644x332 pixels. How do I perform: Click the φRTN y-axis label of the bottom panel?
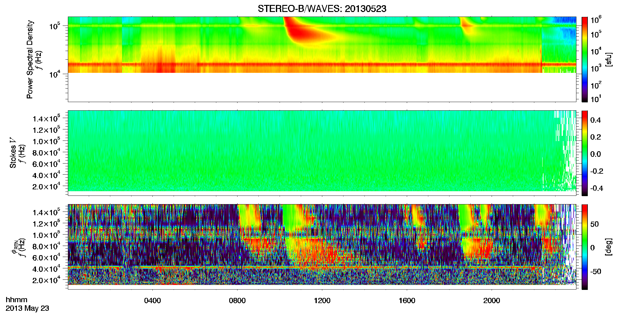pos(14,247)
